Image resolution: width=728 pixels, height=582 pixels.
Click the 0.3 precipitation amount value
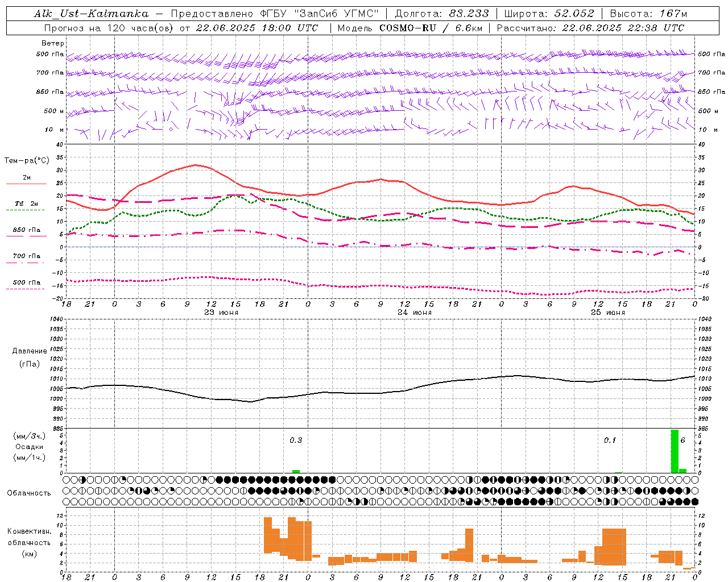point(296,440)
